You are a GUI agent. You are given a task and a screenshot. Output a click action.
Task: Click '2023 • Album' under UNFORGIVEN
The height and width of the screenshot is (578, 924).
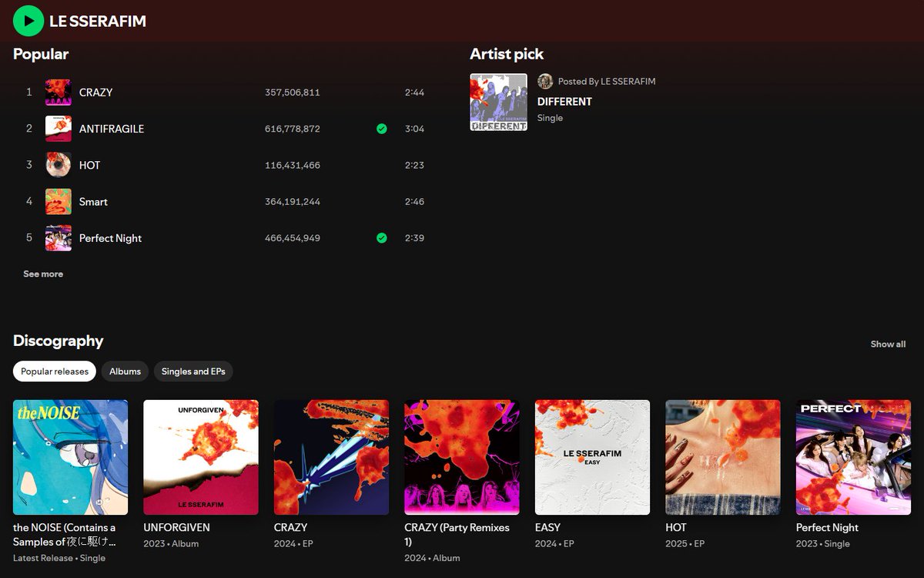tap(171, 543)
